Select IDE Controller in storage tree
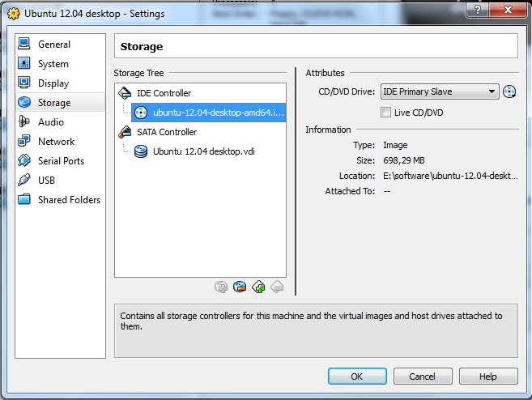 click(164, 93)
